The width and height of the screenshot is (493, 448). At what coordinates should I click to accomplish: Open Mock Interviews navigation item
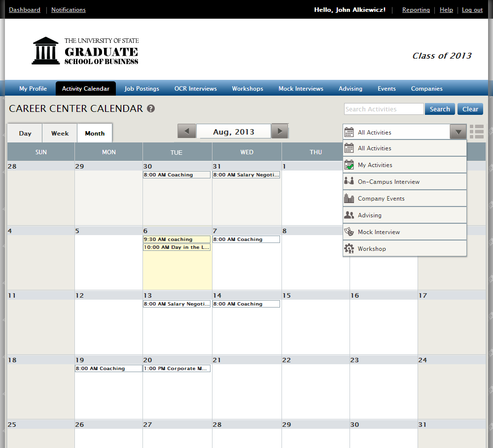click(x=301, y=89)
